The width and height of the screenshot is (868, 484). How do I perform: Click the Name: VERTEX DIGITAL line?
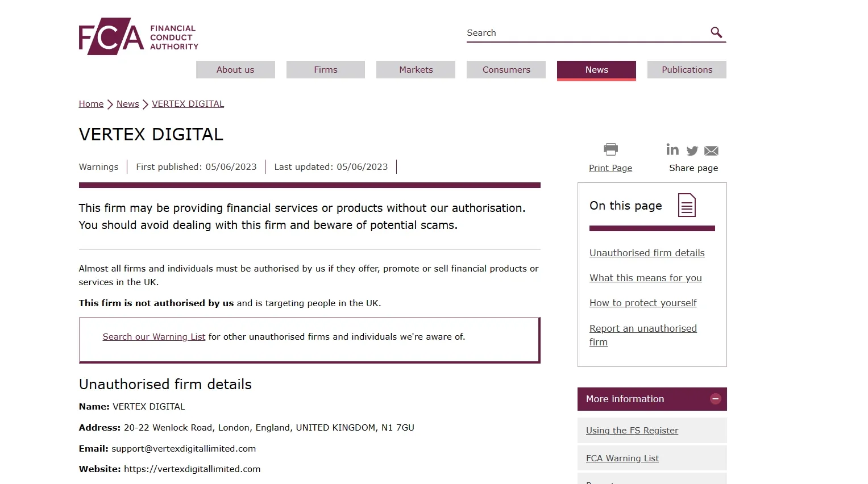click(132, 407)
